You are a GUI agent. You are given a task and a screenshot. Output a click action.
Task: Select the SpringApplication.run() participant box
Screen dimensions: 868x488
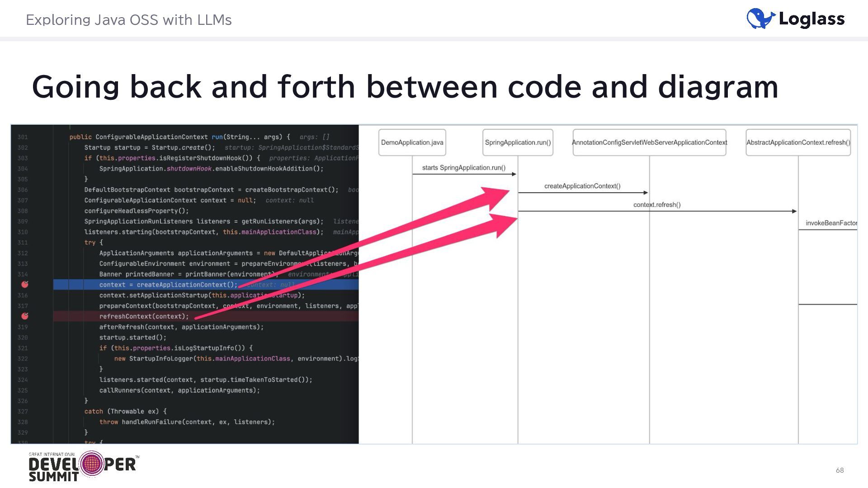[x=518, y=142]
